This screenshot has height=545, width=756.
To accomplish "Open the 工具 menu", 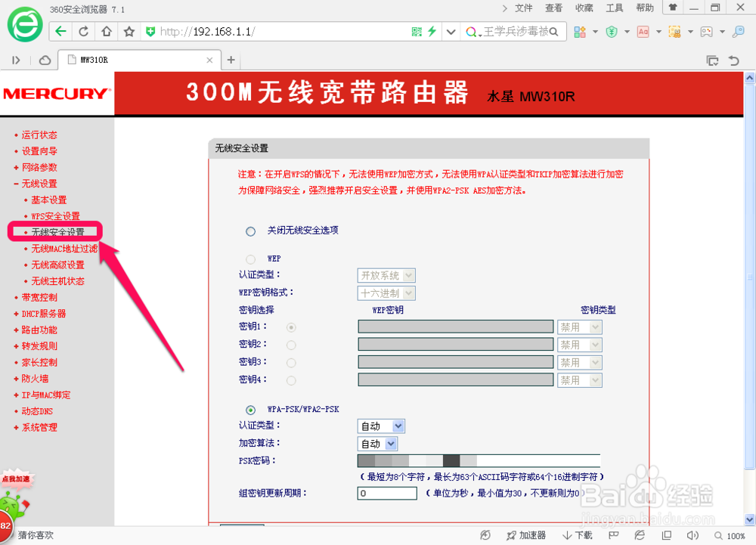I will pyautogui.click(x=614, y=8).
